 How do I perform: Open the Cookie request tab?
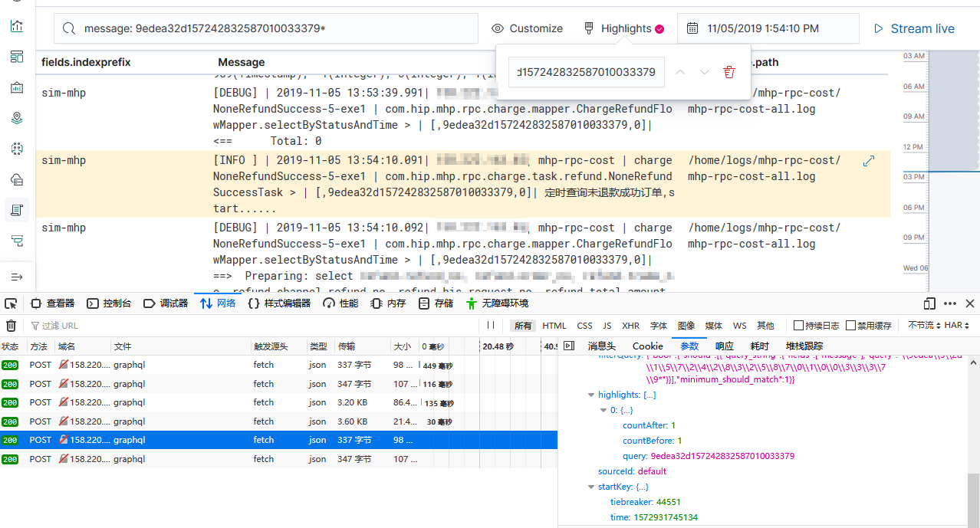coord(648,346)
